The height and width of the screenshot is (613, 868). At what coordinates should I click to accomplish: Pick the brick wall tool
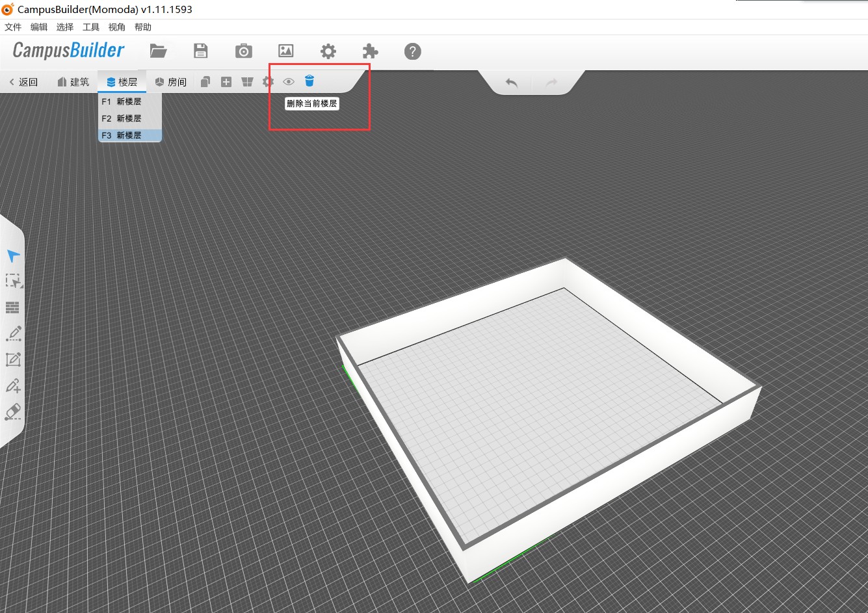point(12,307)
